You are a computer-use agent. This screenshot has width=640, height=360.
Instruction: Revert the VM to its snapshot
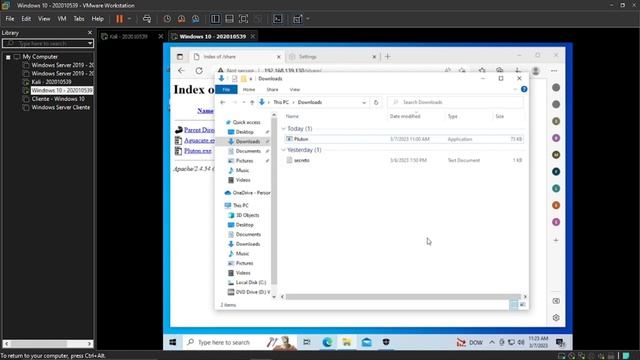point(181,19)
